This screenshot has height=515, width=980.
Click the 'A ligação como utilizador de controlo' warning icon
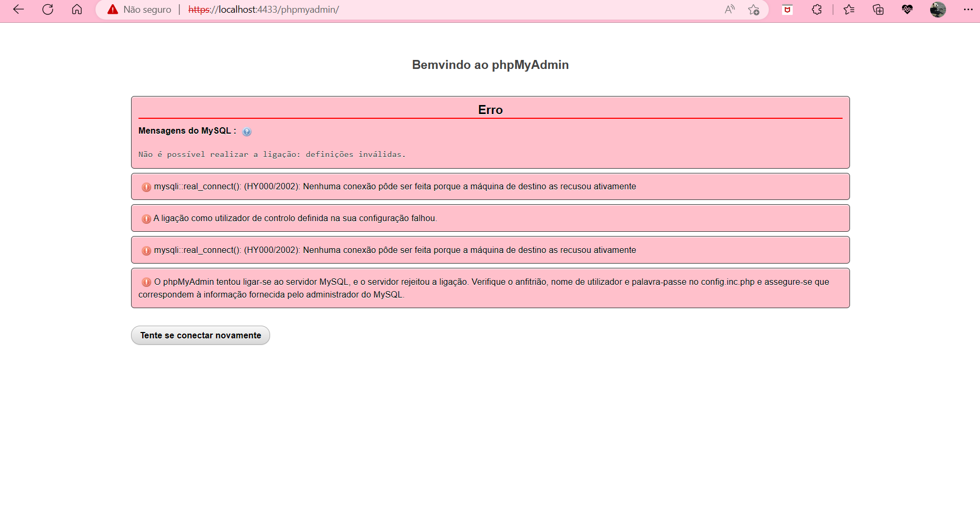point(146,219)
